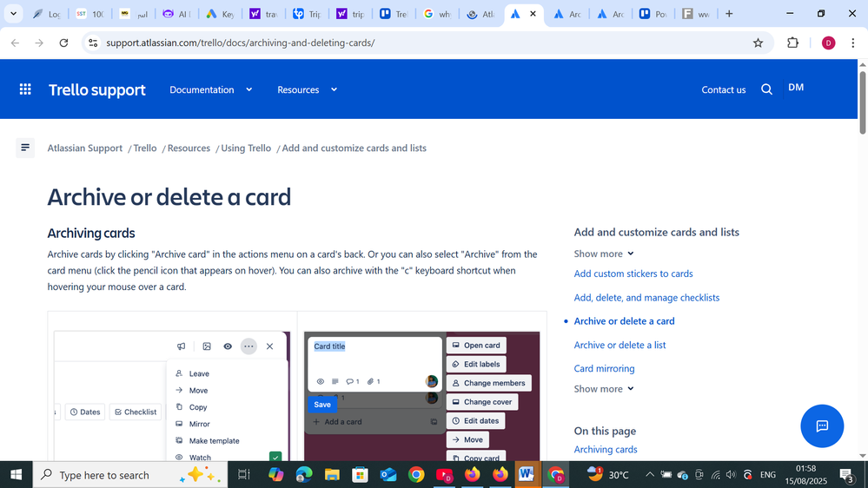Viewport: 868px width, 488px height.
Task: Switch to the Atl browser tab
Action: pyautogui.click(x=480, y=14)
